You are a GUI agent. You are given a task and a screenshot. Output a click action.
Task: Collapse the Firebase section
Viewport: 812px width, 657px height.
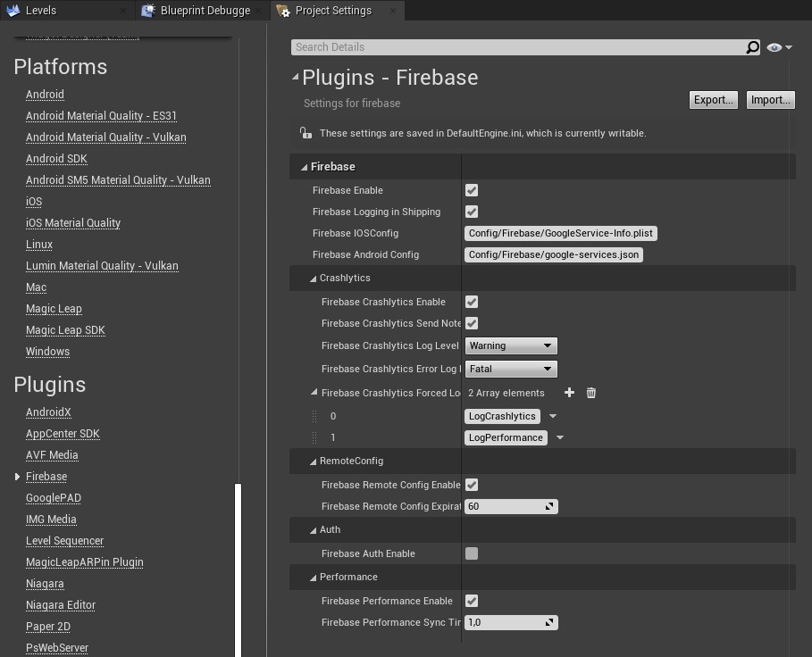(304, 167)
